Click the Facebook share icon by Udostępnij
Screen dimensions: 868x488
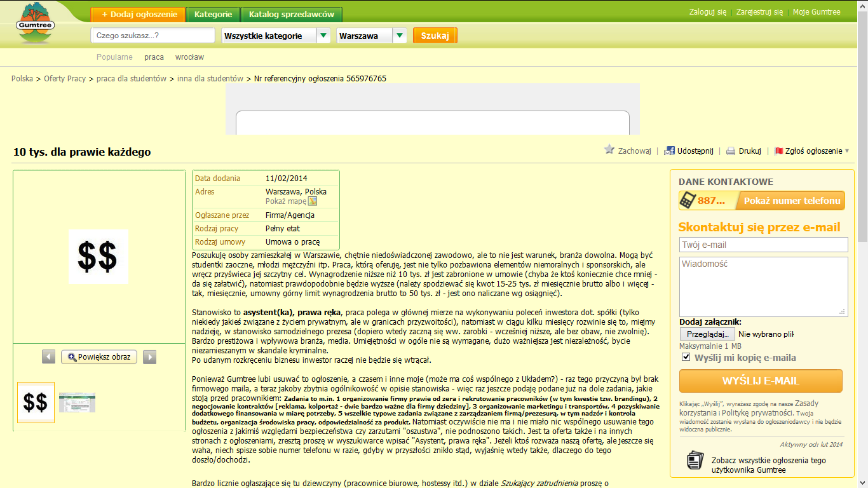coord(669,151)
